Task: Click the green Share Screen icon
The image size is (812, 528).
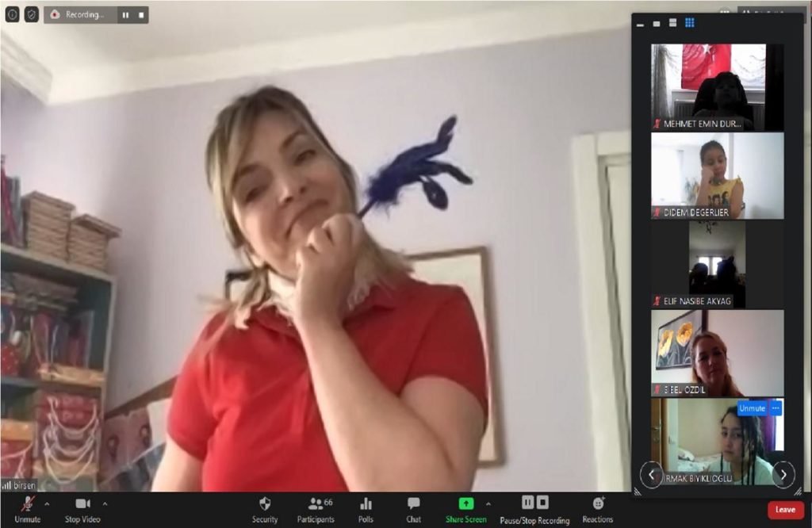Action: click(465, 503)
